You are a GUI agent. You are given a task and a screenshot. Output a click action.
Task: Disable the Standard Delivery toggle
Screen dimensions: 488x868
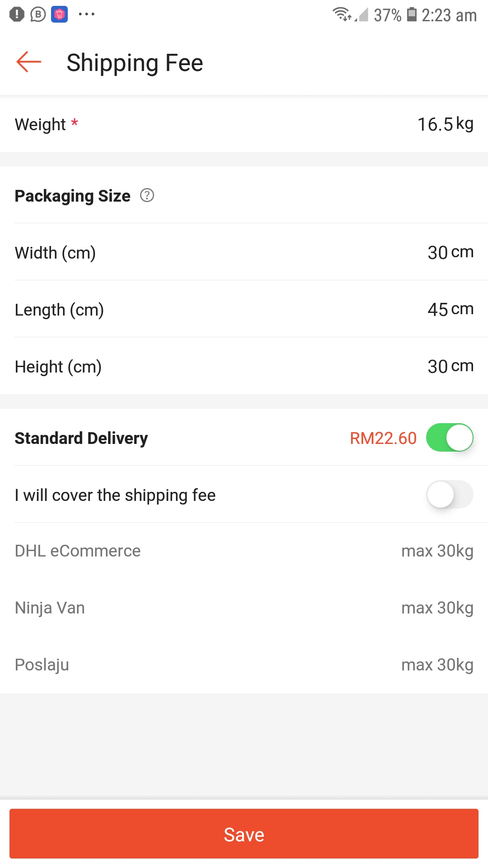click(450, 438)
